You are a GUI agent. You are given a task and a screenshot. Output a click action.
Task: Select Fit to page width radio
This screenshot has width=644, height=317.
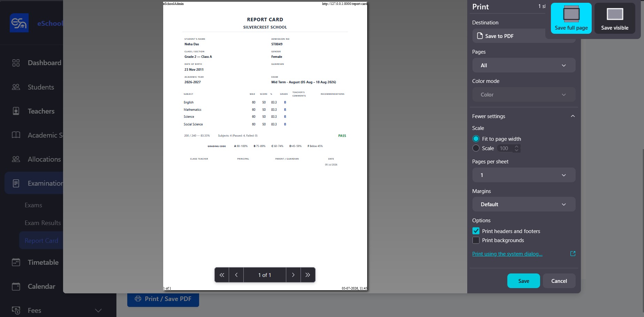476,139
